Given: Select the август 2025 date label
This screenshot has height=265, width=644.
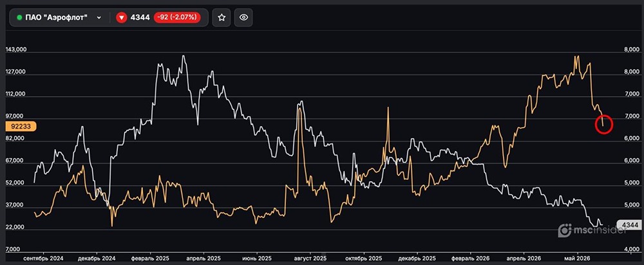Looking at the screenshot, I should point(310,259).
